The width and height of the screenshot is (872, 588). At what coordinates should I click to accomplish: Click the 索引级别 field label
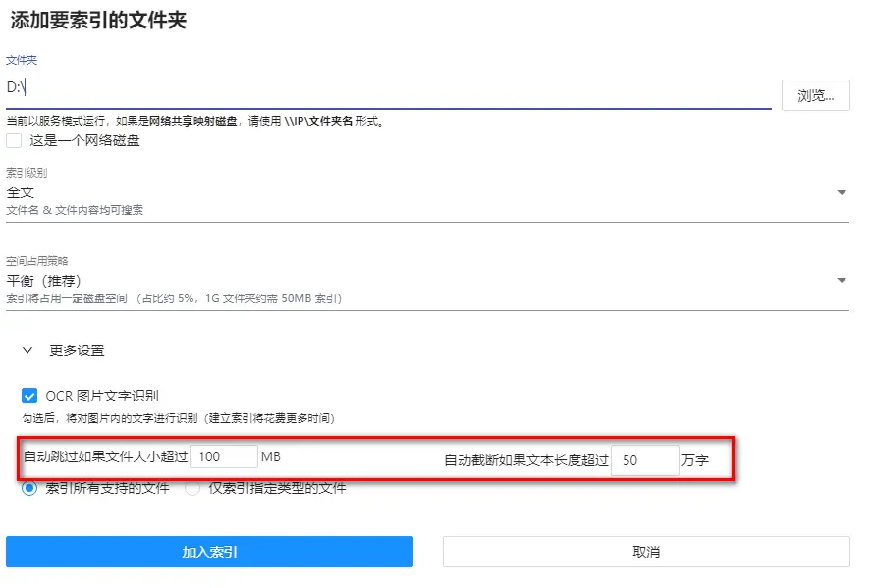tap(27, 173)
